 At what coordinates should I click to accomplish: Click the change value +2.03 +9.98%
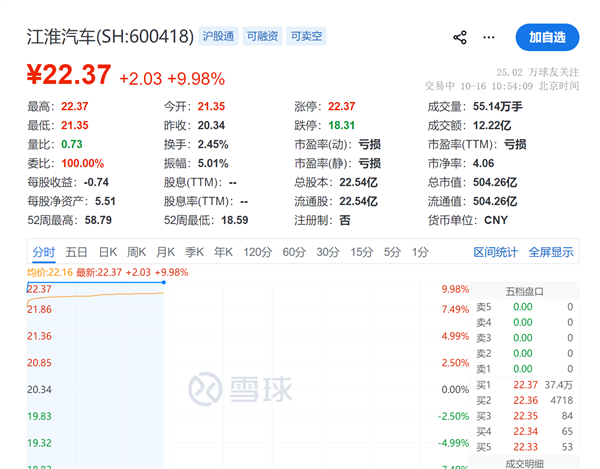click(x=172, y=79)
